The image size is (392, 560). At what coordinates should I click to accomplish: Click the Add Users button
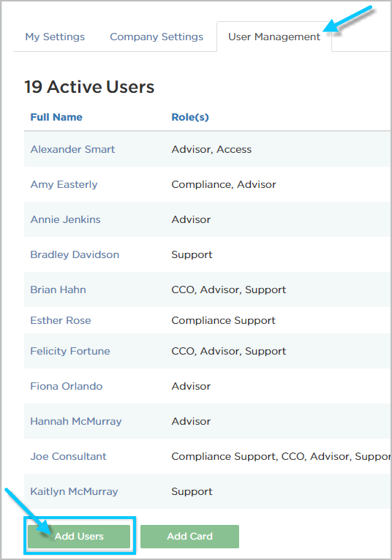point(79,536)
